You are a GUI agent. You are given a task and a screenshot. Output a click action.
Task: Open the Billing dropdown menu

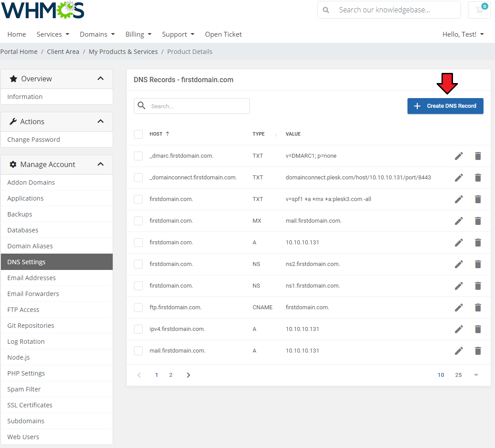click(x=138, y=34)
